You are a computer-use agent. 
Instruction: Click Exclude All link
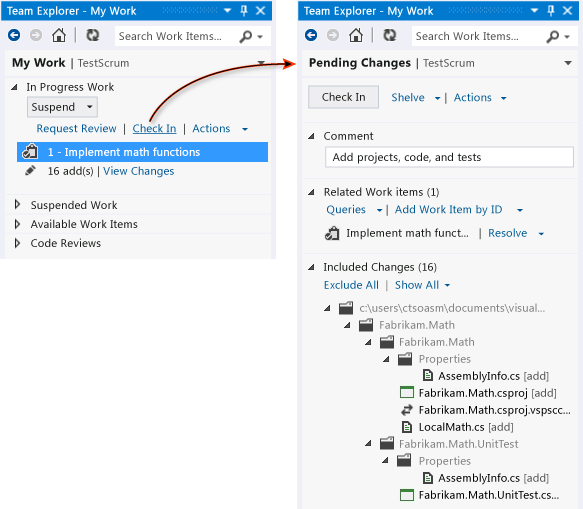click(351, 285)
